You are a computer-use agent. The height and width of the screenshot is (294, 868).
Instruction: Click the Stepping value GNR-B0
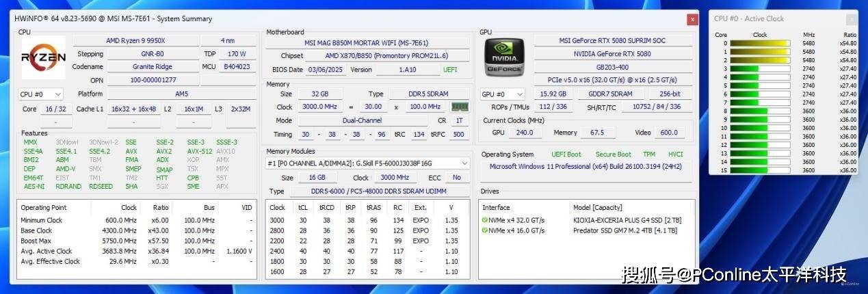153,53
